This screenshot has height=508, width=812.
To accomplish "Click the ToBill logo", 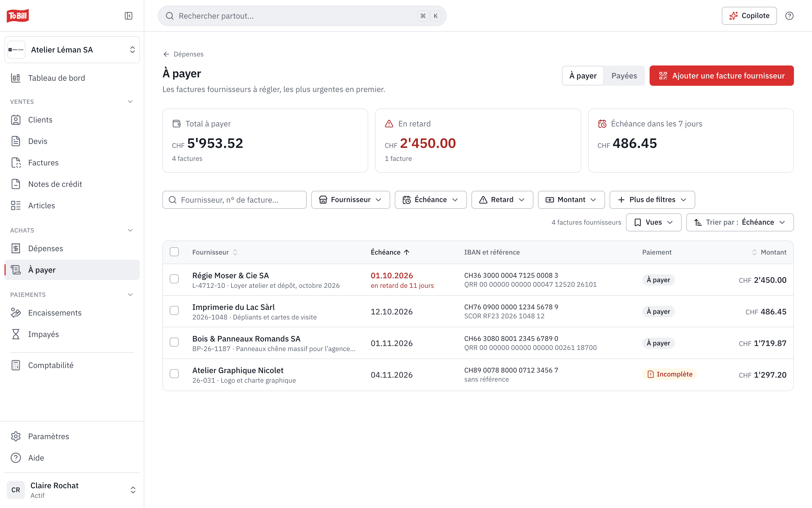I will [18, 16].
